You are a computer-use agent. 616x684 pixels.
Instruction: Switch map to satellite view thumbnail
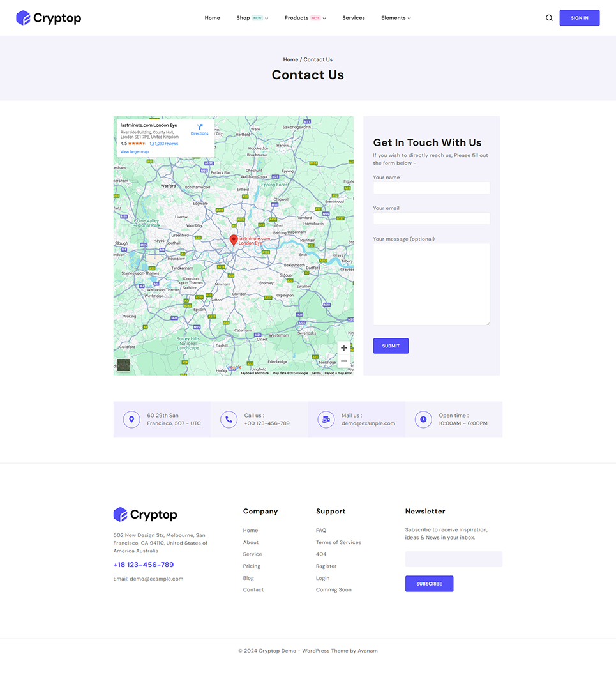pos(123,365)
